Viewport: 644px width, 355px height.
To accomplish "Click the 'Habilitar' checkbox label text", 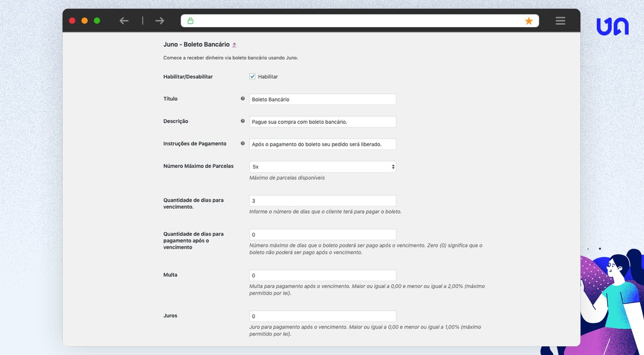I will tap(268, 77).
